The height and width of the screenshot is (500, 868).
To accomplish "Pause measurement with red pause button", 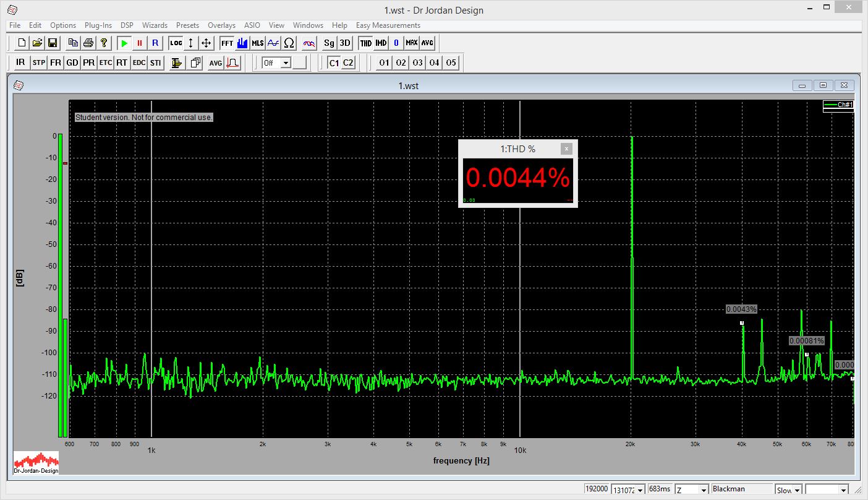I will tap(140, 43).
